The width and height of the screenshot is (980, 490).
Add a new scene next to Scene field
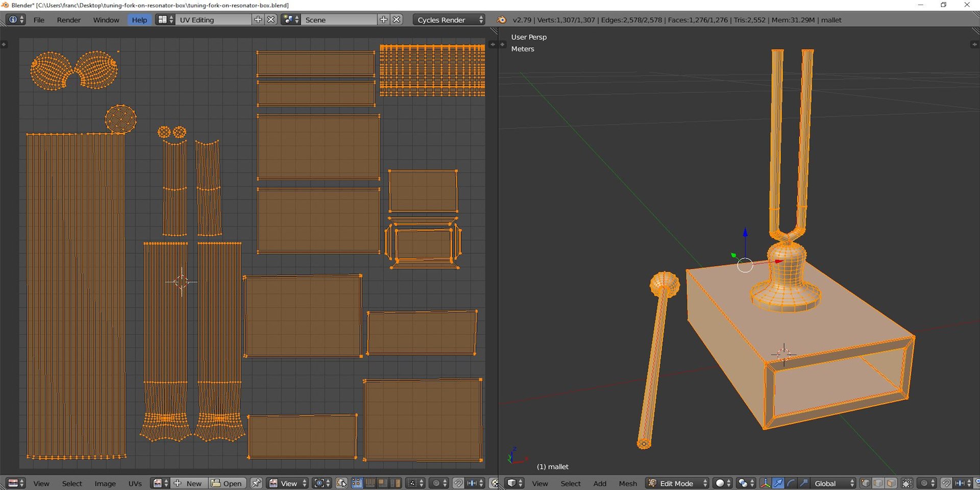384,19
